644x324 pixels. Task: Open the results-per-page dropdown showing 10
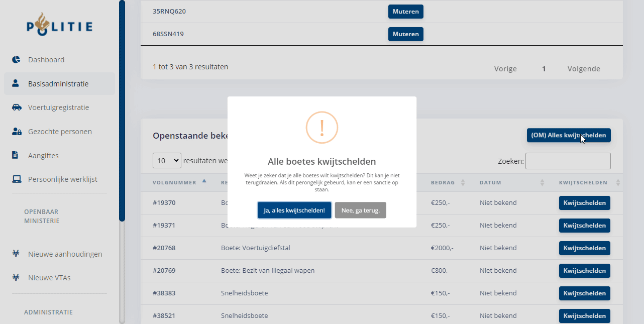[167, 161]
